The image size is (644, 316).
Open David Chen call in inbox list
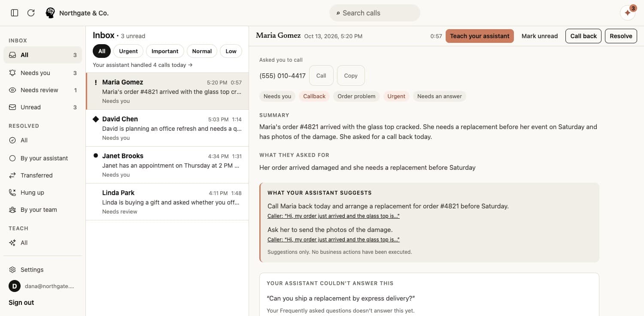click(167, 128)
